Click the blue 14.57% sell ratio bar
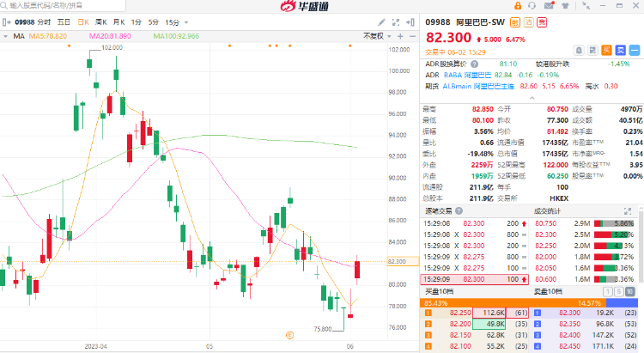The height and width of the screenshot is (353, 644). (x=622, y=303)
